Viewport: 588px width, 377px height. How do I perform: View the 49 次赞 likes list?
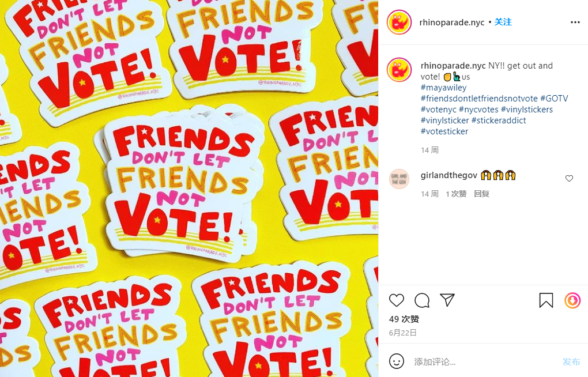point(404,319)
